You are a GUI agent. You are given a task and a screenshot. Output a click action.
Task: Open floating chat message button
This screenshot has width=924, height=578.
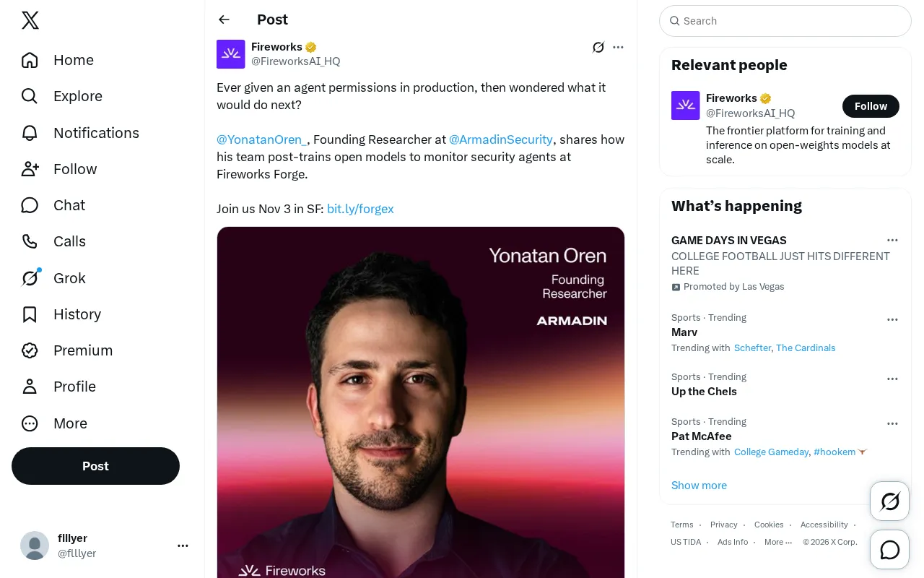(x=890, y=550)
